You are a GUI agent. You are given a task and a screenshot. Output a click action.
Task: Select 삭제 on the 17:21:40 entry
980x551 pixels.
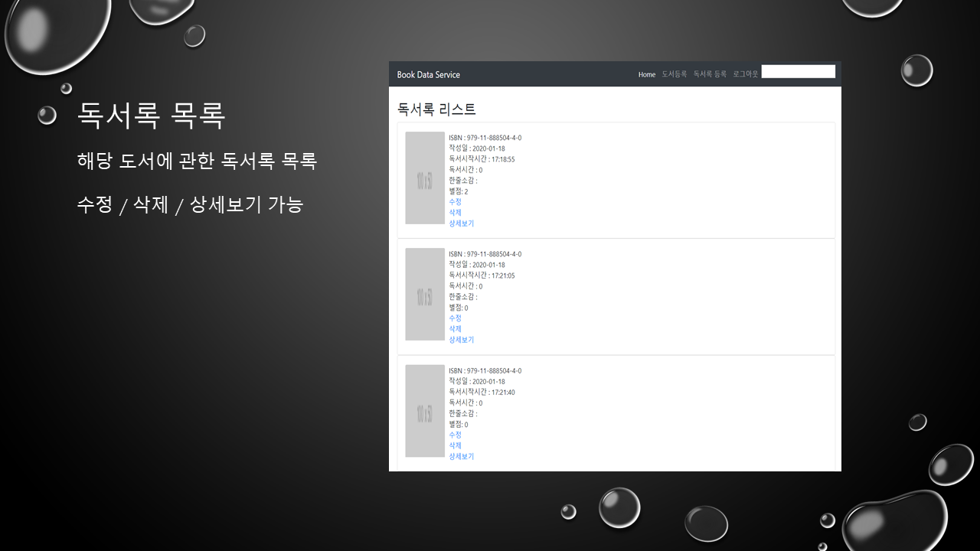tap(455, 445)
